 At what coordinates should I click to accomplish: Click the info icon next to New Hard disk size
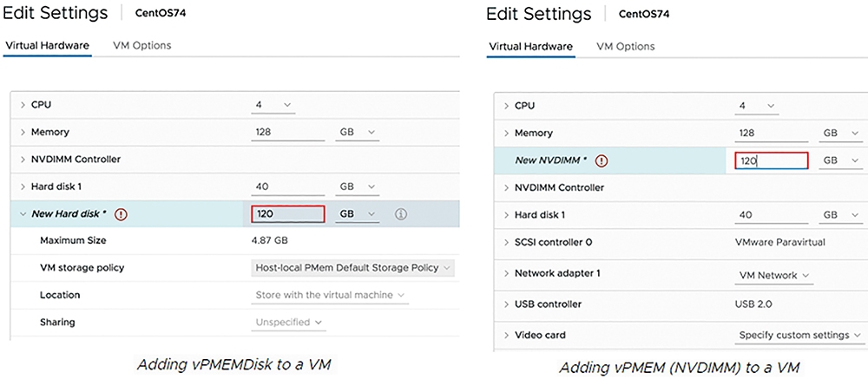coord(401,214)
